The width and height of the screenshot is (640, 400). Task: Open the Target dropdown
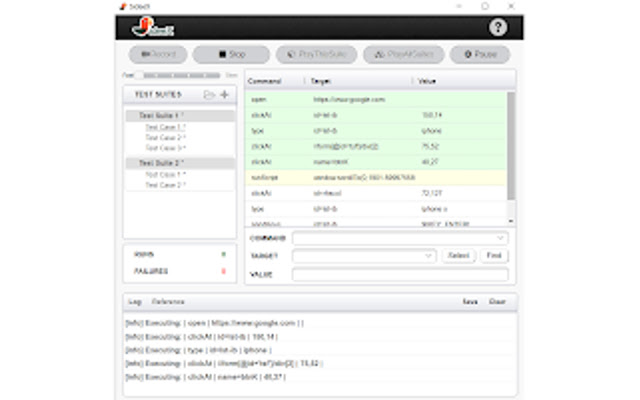click(x=364, y=256)
